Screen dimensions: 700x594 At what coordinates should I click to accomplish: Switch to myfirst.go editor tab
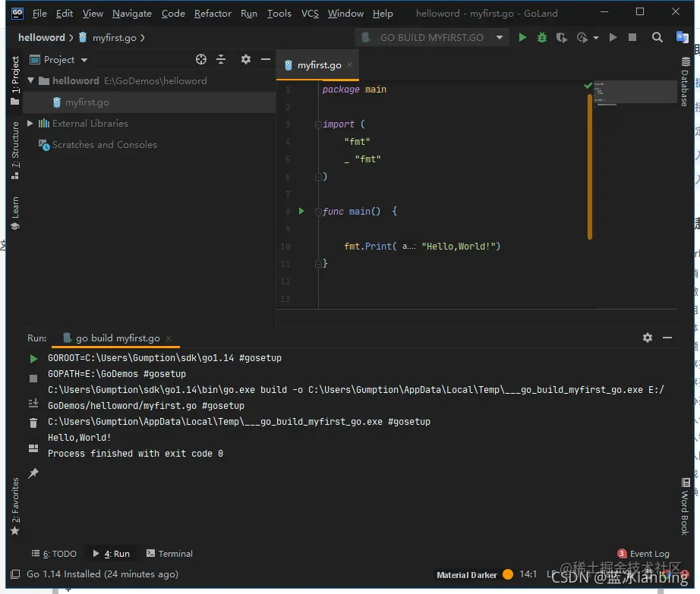[319, 65]
